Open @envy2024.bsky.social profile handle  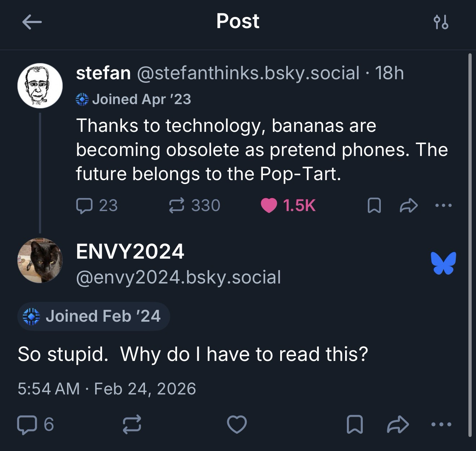click(178, 277)
